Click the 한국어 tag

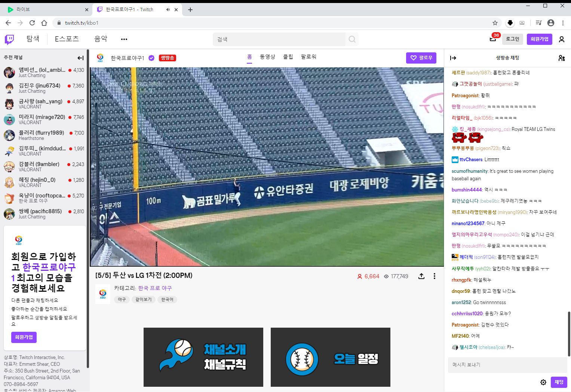[x=167, y=300]
